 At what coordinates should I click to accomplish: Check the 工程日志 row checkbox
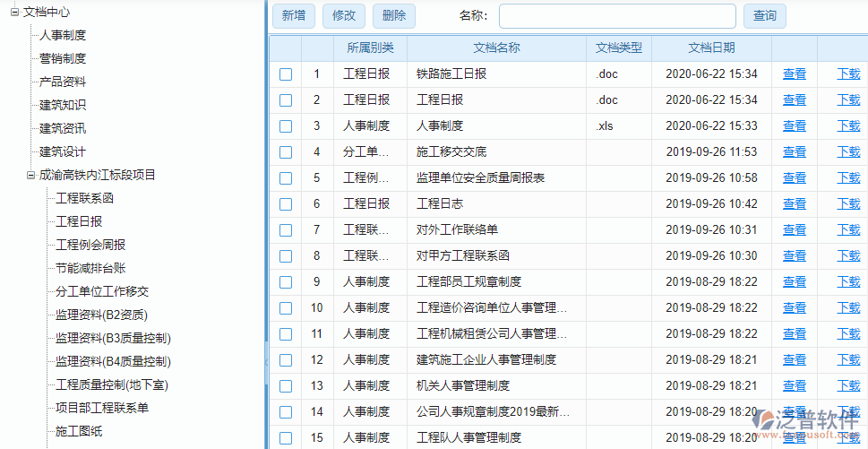click(x=286, y=204)
